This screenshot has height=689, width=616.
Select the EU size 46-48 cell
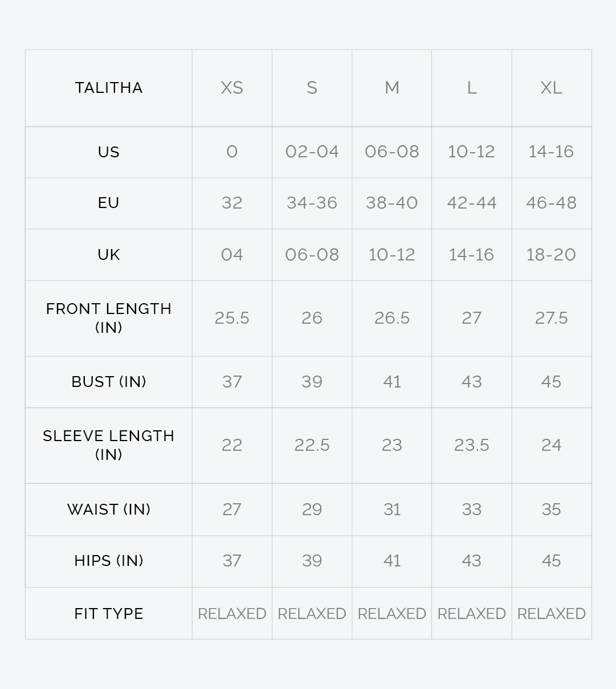coord(552,203)
